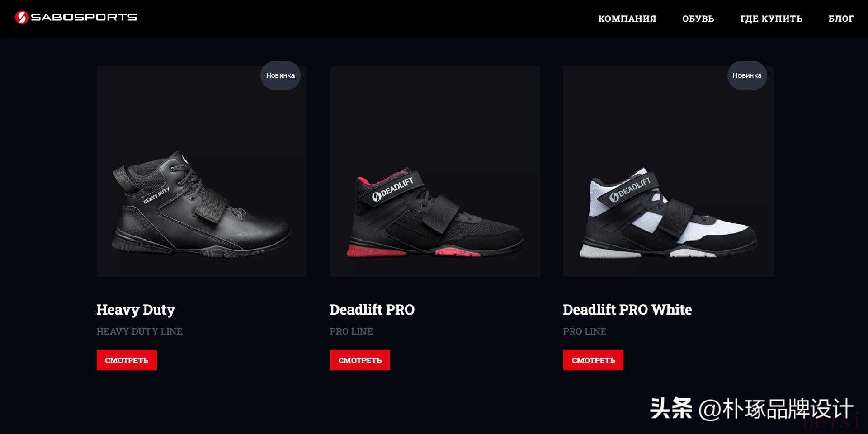The height and width of the screenshot is (434, 868).
Task: Open the Deadlift PRO product title
Action: tap(372, 310)
